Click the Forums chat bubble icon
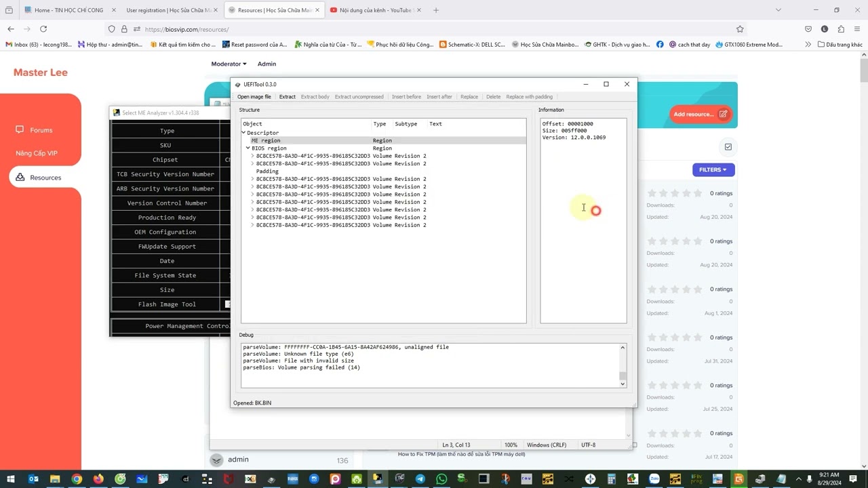868x488 pixels. (x=20, y=129)
